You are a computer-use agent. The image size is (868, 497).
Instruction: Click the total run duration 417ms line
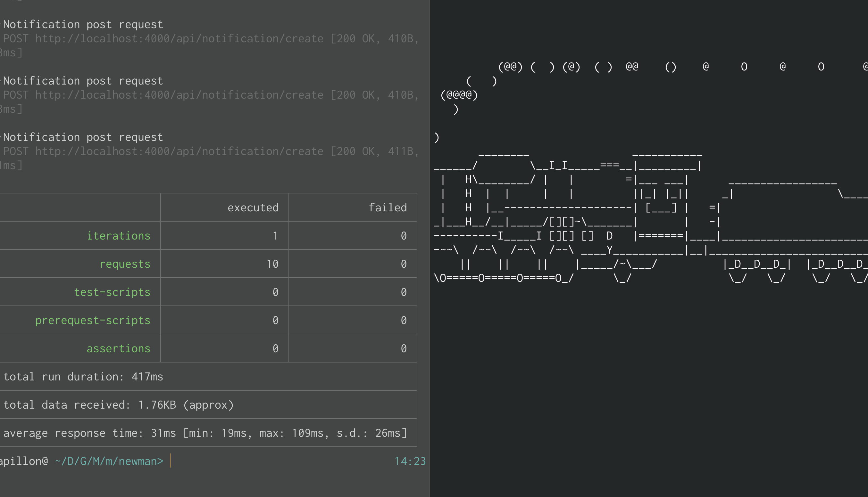[83, 377]
